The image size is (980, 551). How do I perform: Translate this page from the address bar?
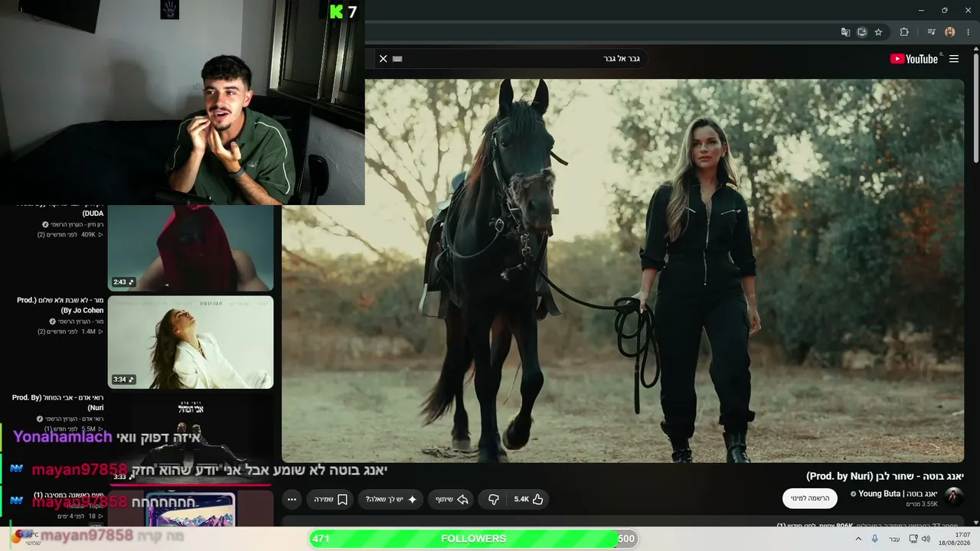pos(845,32)
